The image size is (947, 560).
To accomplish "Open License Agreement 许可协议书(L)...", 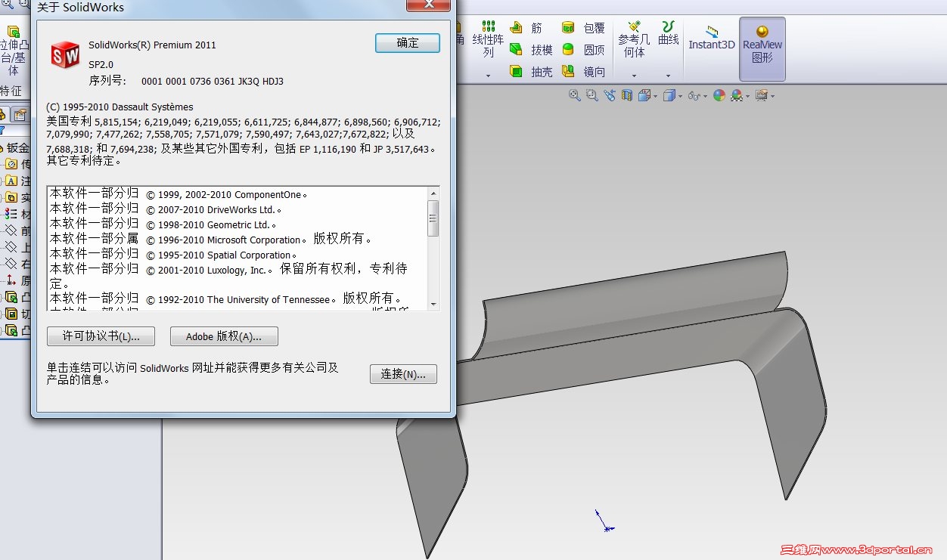I will coord(101,336).
